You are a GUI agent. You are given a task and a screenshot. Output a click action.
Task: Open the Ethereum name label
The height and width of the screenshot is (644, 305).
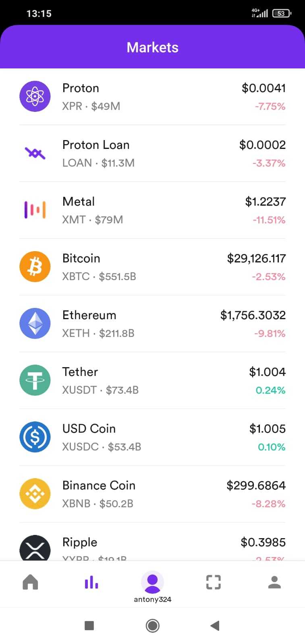click(89, 315)
